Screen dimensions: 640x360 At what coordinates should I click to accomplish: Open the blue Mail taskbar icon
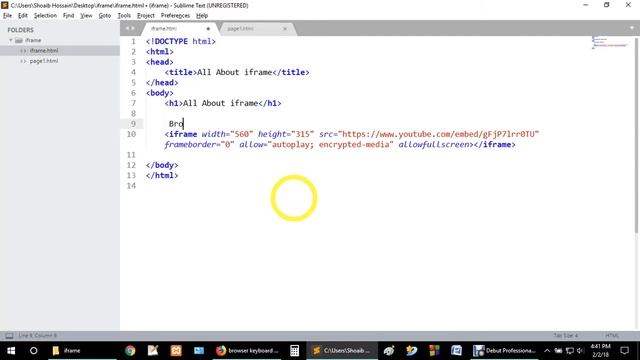[x=199, y=351]
